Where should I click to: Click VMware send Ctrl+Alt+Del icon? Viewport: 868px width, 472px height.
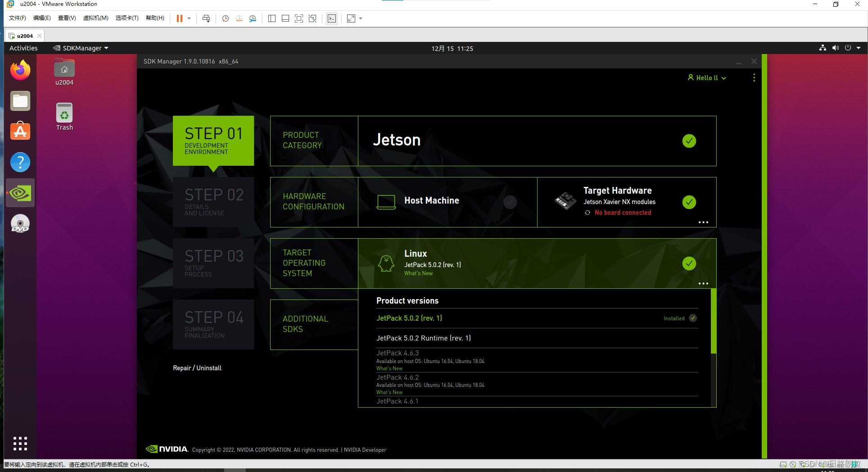coord(206,18)
